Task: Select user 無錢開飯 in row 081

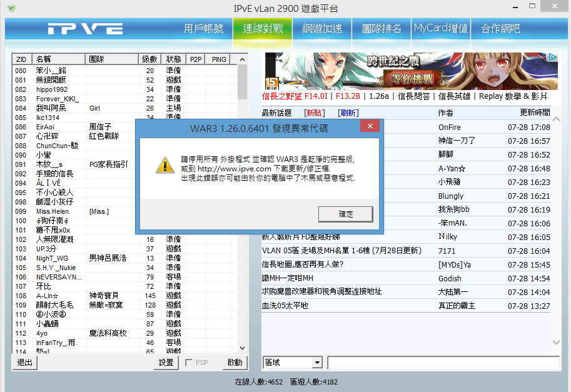Action: [x=125, y=80]
